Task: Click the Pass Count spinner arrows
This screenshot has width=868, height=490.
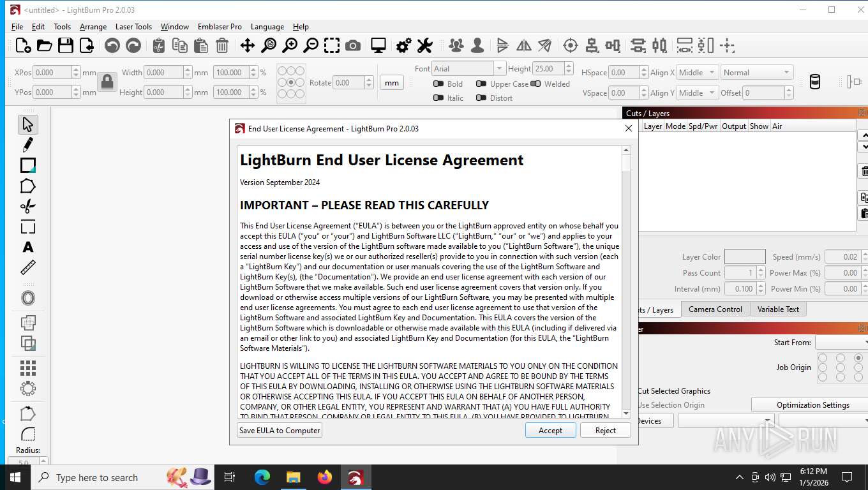Action: (759, 272)
